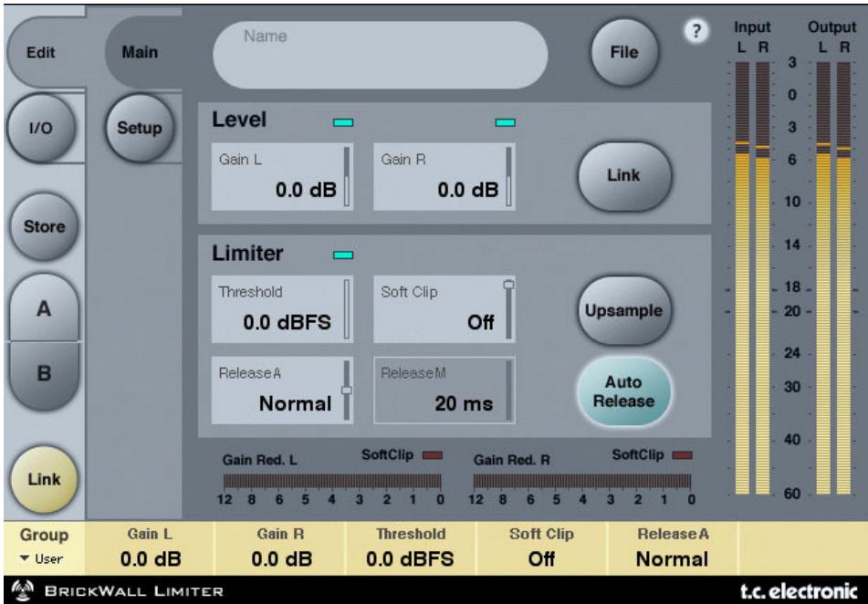Select the Gain L value box
The image size is (868, 604).
pos(282,177)
